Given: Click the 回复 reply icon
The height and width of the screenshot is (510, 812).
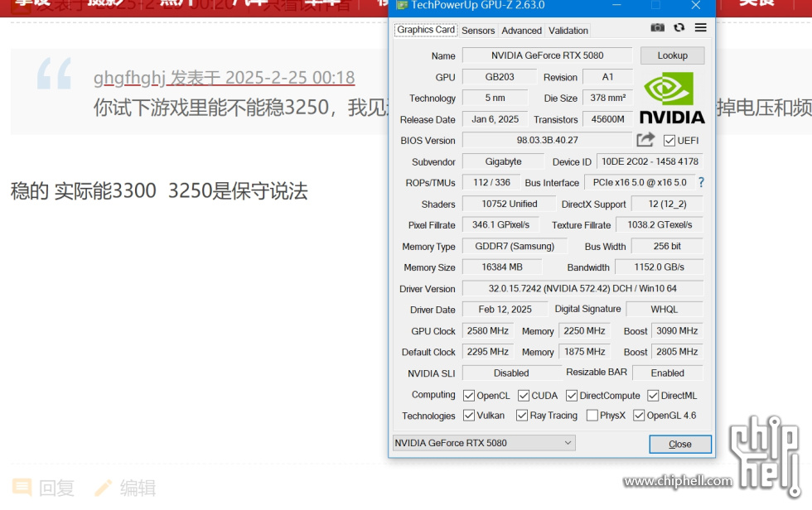Looking at the screenshot, I should click(22, 488).
